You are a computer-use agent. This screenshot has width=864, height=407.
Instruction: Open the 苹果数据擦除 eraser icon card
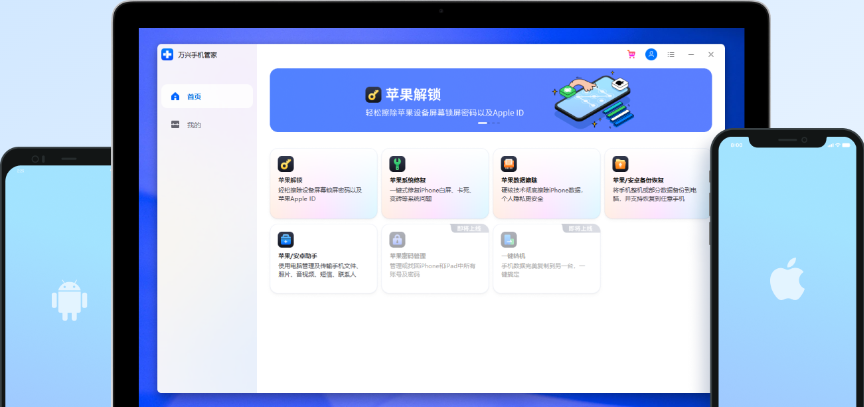coord(509,164)
